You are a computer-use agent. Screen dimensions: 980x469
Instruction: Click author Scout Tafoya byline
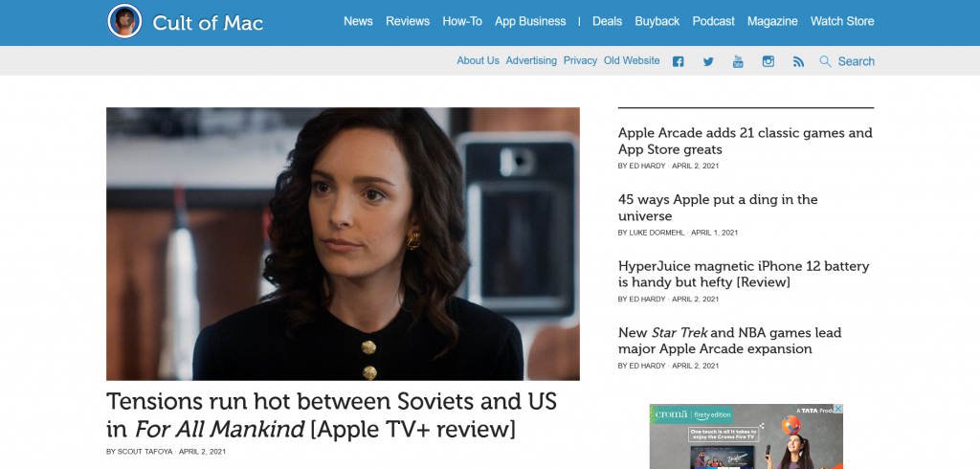[x=145, y=452]
